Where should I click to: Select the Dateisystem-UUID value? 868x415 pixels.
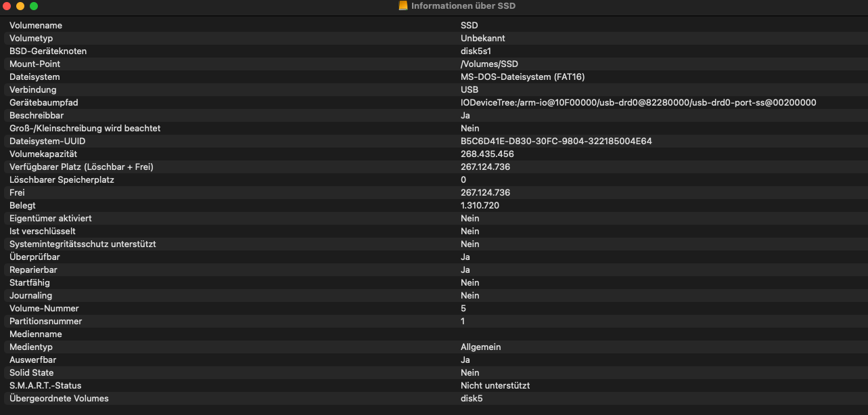point(556,141)
